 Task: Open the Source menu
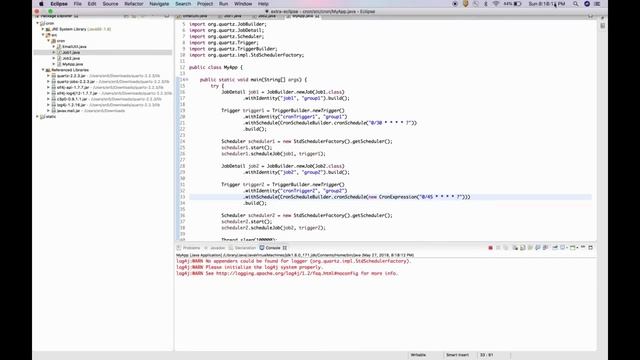pos(110,4)
